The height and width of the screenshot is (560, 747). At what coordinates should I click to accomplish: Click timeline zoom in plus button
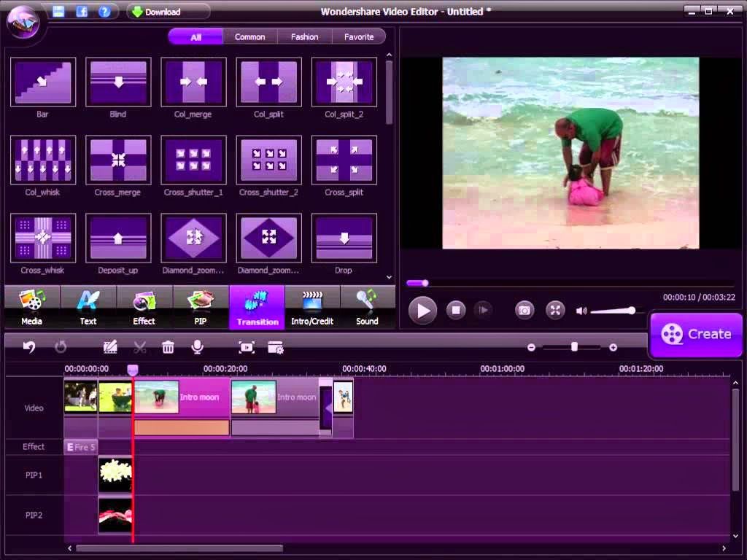click(613, 348)
